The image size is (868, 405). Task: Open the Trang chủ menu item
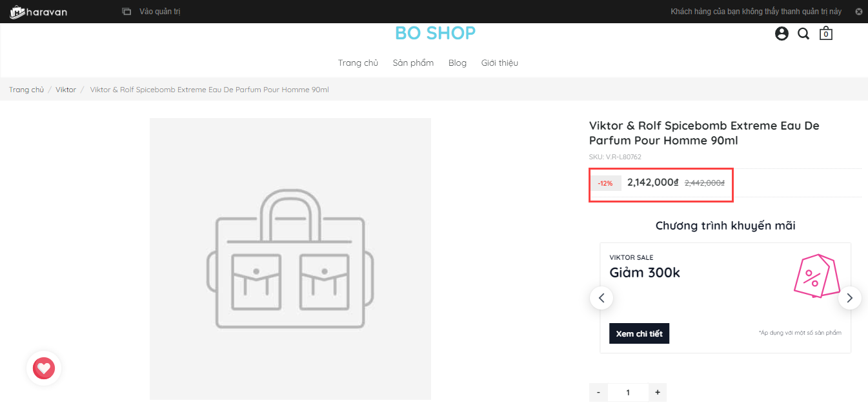358,63
